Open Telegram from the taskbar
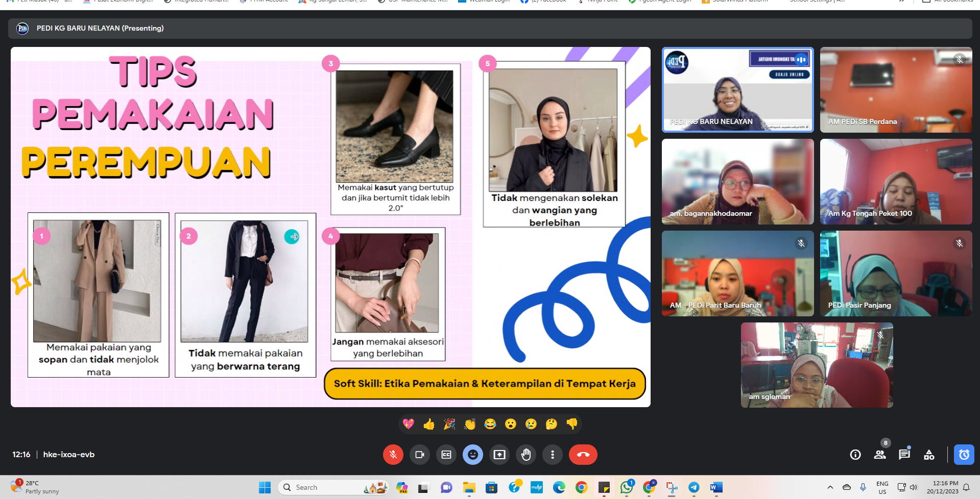The height and width of the screenshot is (499, 980). coord(694,487)
